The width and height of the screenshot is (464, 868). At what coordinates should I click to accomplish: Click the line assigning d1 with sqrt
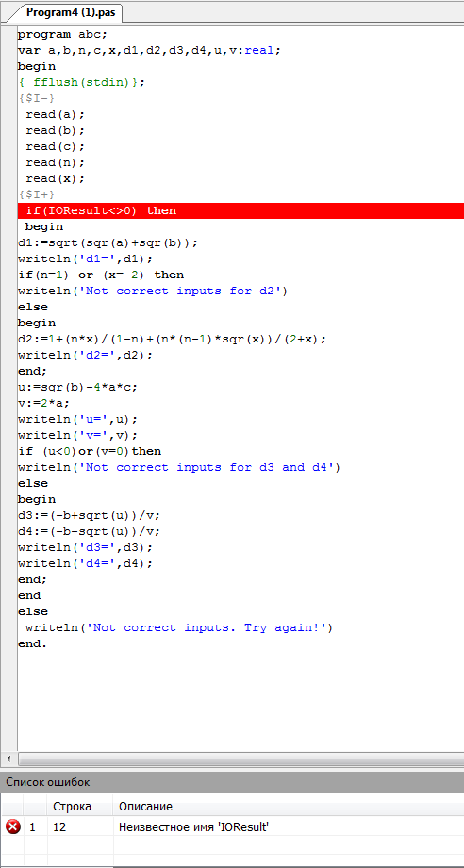[108, 243]
